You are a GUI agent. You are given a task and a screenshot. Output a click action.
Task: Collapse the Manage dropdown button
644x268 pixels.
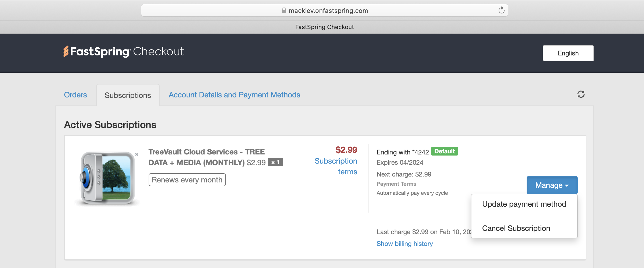(552, 185)
